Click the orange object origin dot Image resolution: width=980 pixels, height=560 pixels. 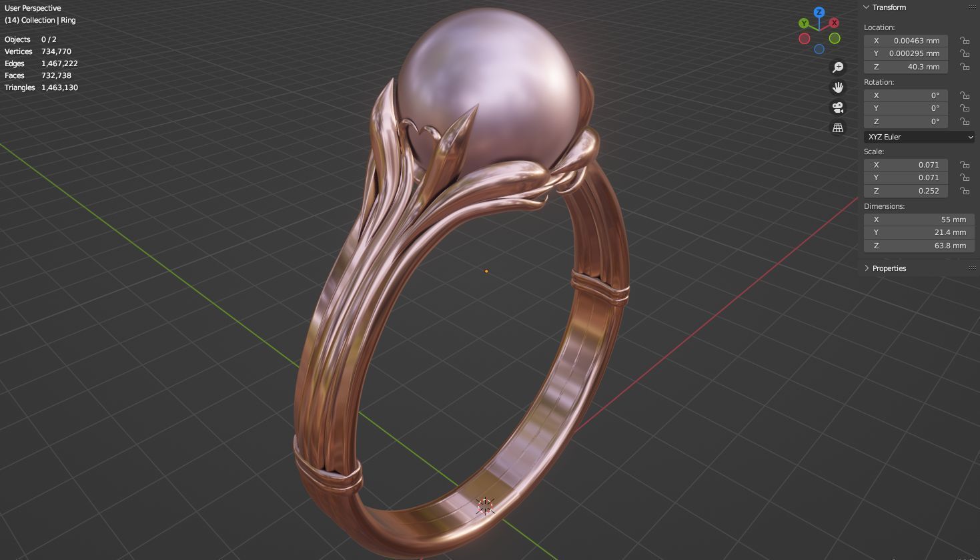click(486, 271)
